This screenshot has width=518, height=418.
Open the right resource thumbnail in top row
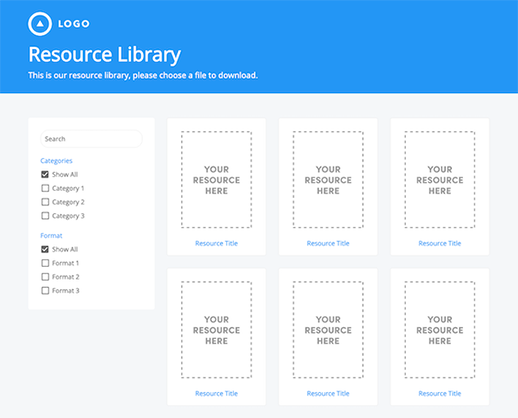point(440,180)
